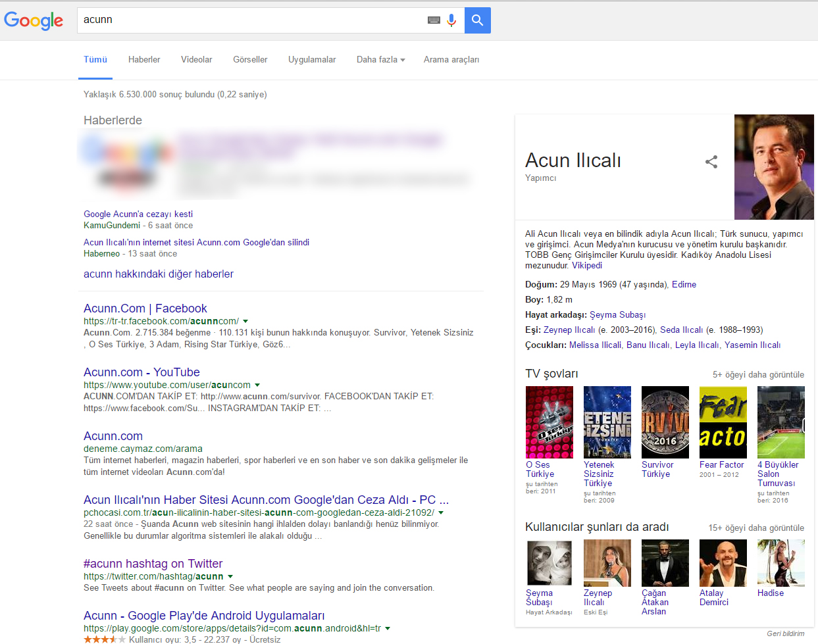Follow the Acunn.com YouTube result link

click(x=141, y=372)
